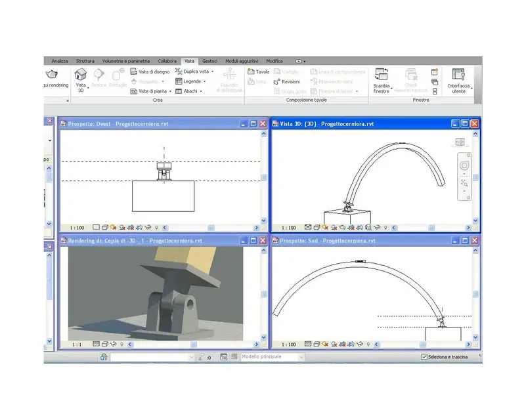Expand the Viste di pianta dropdown arrow
Screen dimensions: 526x420
[170, 91]
